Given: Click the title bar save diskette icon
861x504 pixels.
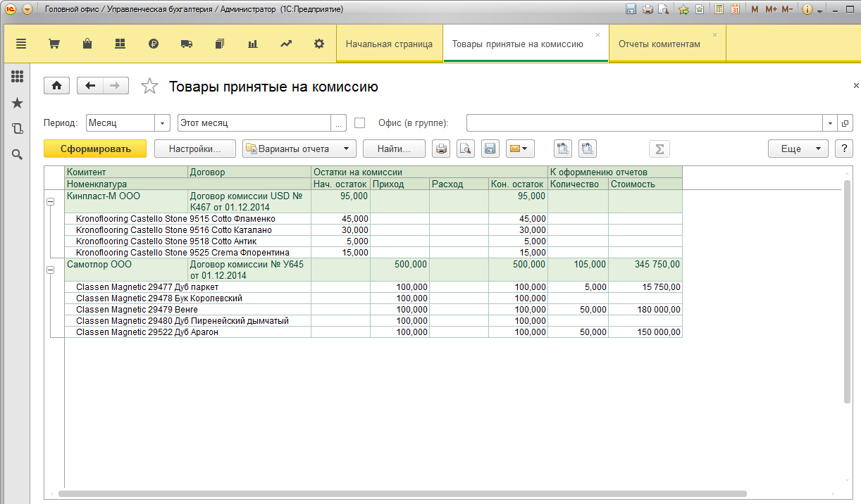Looking at the screenshot, I should (631, 10).
